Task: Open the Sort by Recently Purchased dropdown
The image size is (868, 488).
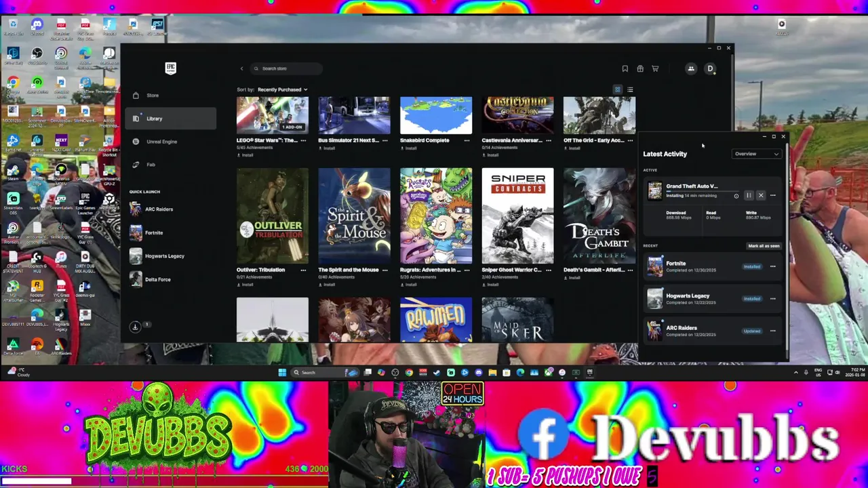Action: [282, 89]
